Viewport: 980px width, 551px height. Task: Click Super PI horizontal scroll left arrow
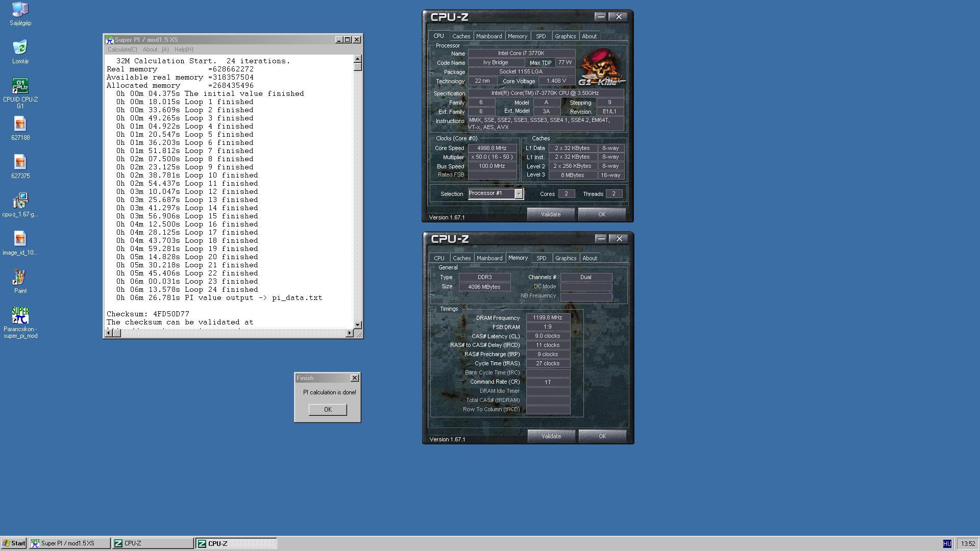click(x=108, y=333)
